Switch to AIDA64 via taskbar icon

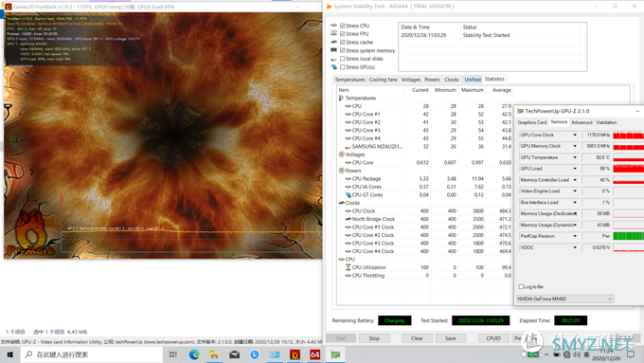coord(314,354)
